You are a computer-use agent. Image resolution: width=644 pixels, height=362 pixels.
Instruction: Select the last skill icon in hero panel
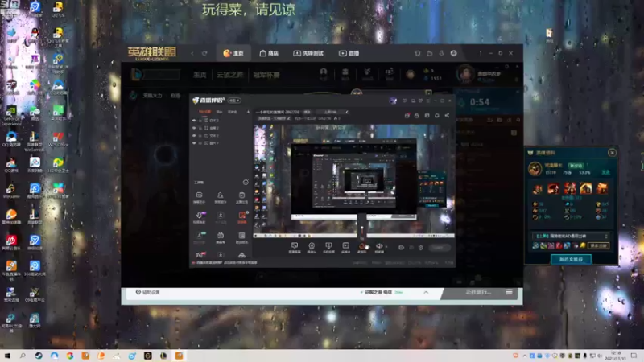point(601,188)
